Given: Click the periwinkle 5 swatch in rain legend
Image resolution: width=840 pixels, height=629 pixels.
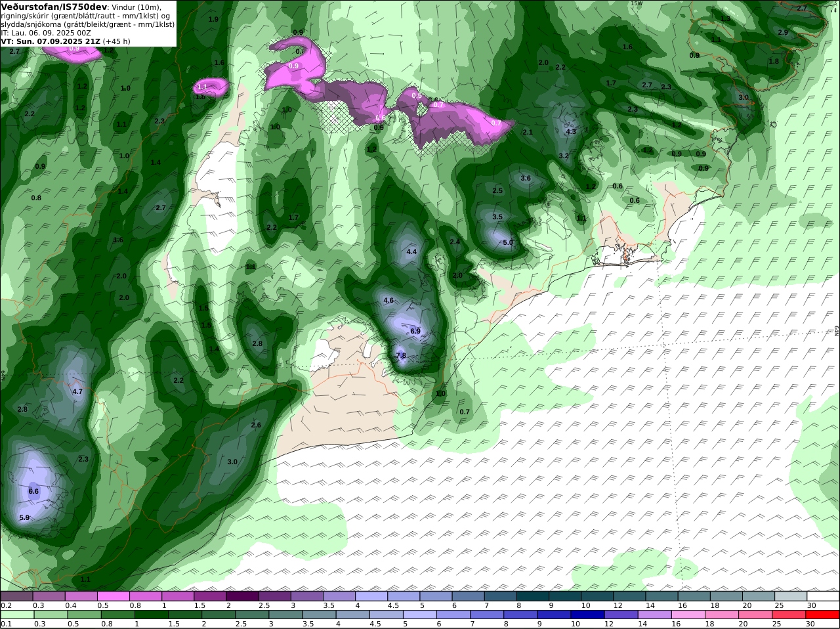Looking at the screenshot, I should 420,615.
